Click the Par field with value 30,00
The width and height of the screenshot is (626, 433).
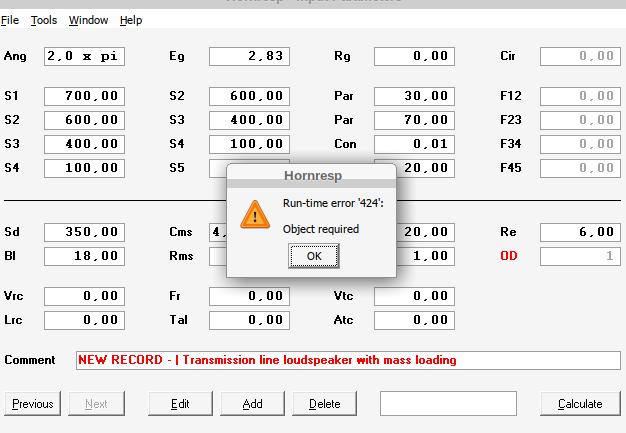pyautogui.click(x=414, y=96)
